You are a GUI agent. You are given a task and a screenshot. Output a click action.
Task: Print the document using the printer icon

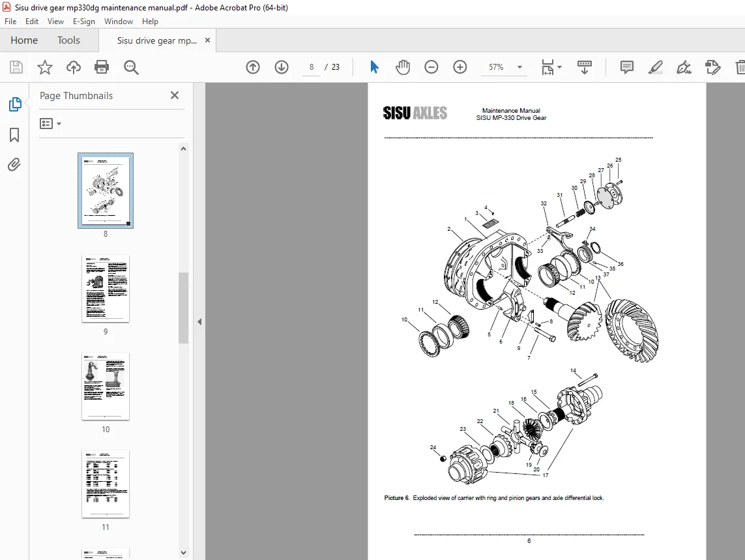[x=102, y=67]
